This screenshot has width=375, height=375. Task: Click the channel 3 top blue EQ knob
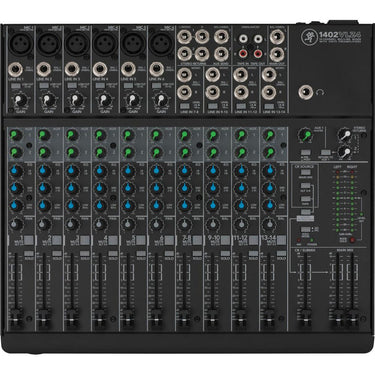tap(72, 171)
